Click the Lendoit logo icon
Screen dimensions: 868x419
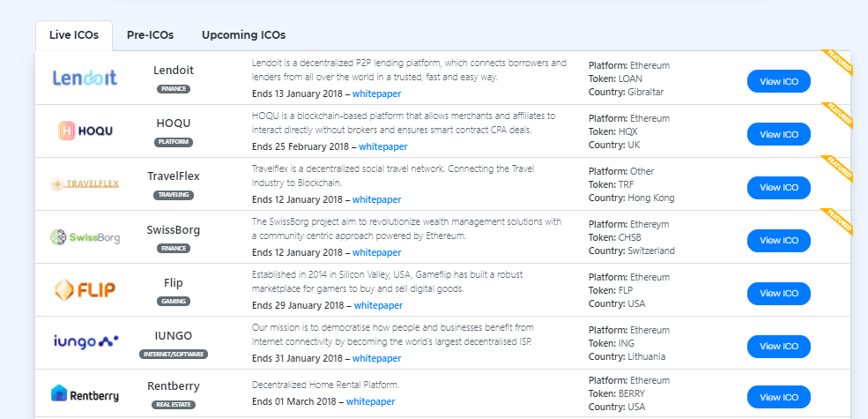pos(85,78)
